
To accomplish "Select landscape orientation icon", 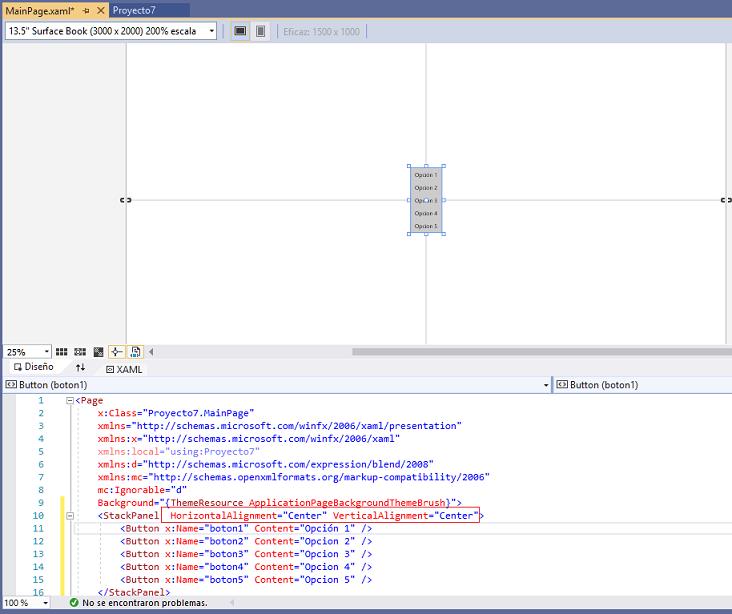I will [240, 31].
